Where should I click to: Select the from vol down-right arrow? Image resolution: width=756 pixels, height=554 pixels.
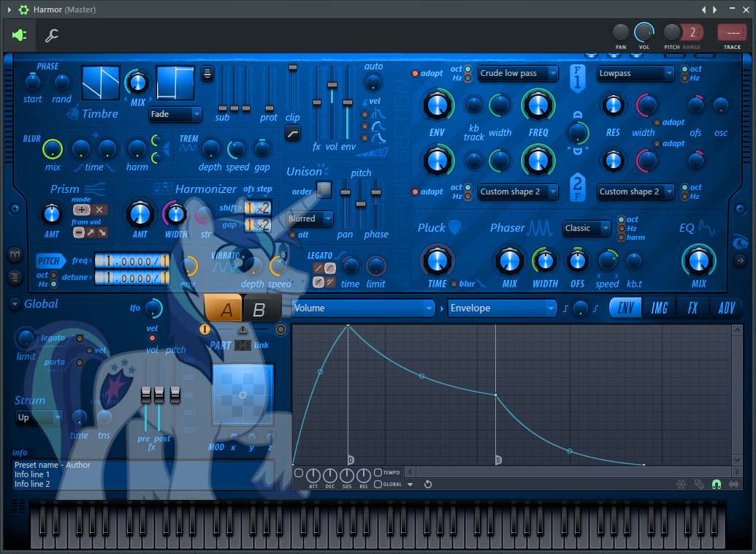102,232
